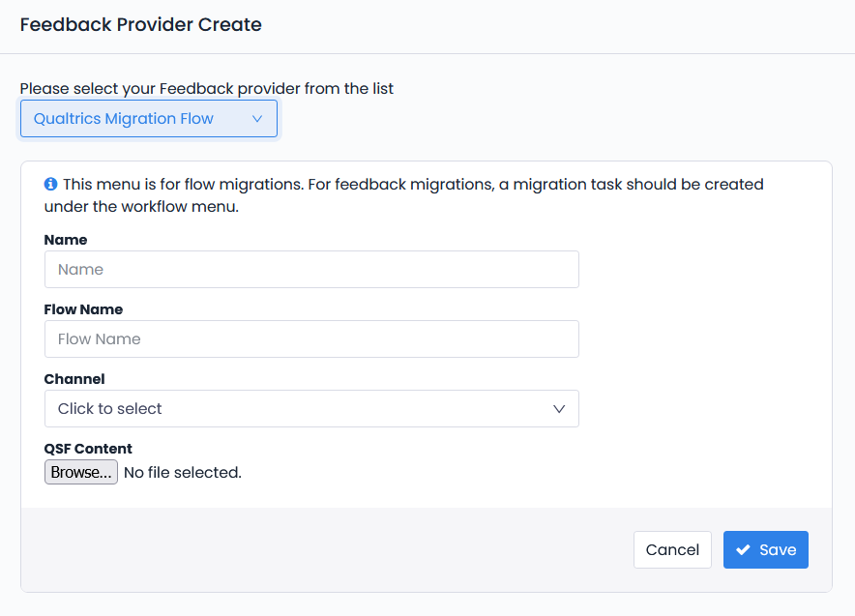Click the 'Channel' field label
Image resolution: width=855 pixels, height=616 pixels.
[x=74, y=379]
